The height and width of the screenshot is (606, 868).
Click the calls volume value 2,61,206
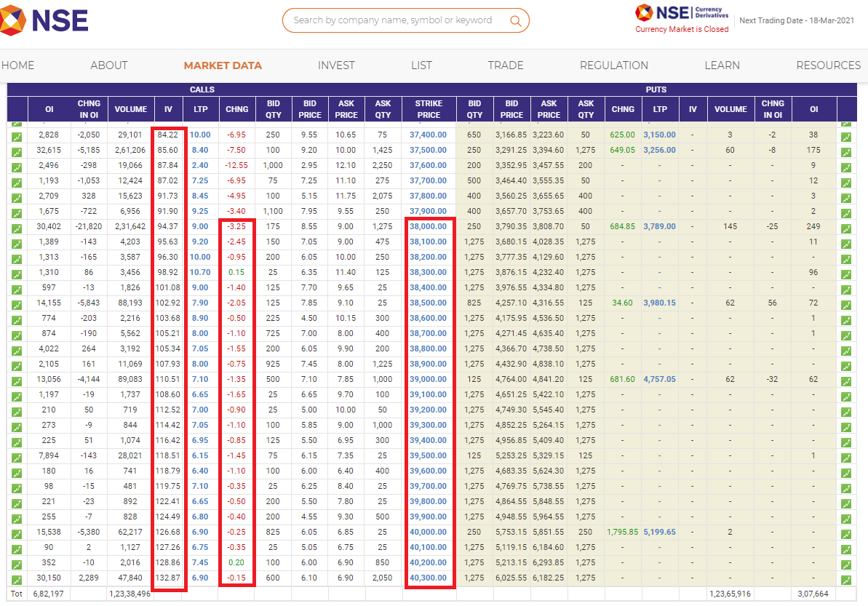130,151
